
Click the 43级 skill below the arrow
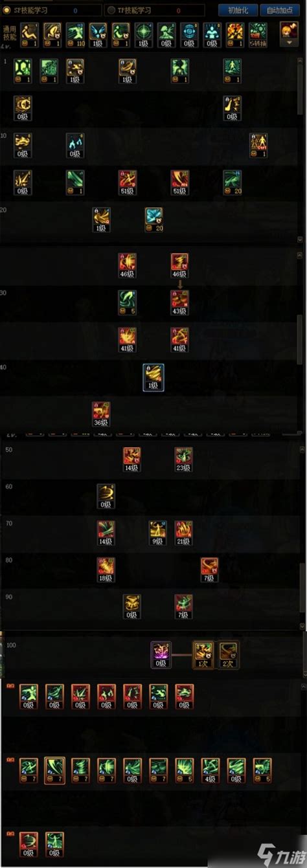pos(179,302)
